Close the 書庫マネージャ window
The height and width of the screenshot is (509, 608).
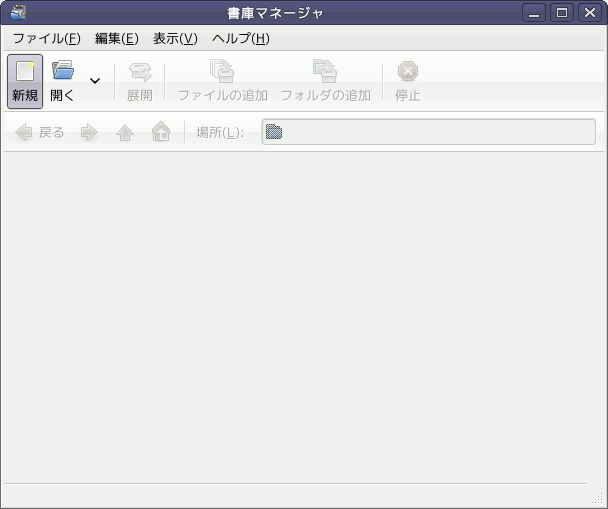(589, 13)
